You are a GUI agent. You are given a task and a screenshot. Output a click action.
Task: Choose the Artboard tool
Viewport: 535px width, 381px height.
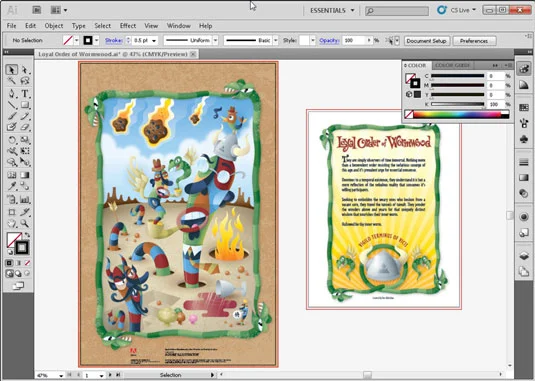pos(12,212)
